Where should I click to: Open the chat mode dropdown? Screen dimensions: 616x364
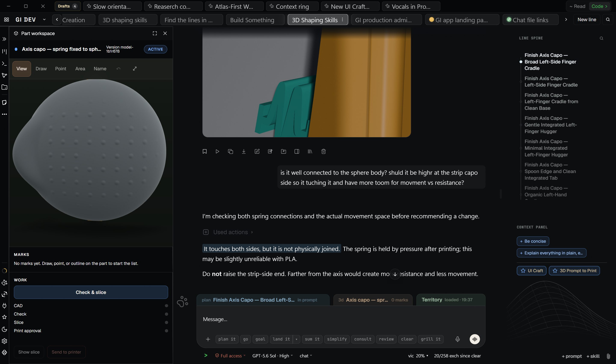(306, 356)
